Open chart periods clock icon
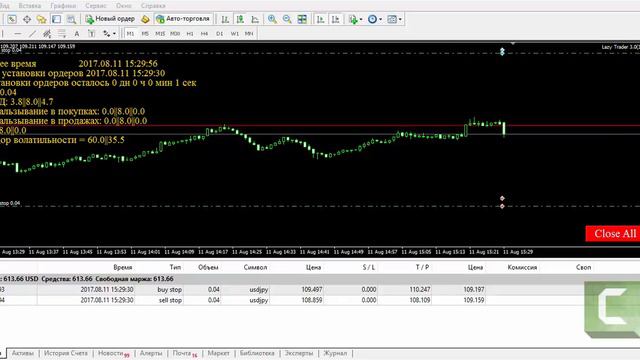 click(372, 19)
